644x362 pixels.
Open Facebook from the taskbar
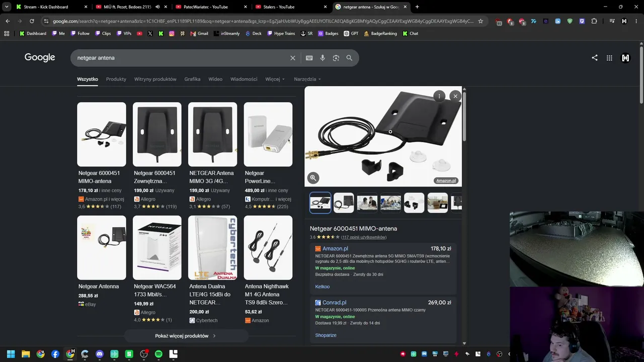coord(55,354)
